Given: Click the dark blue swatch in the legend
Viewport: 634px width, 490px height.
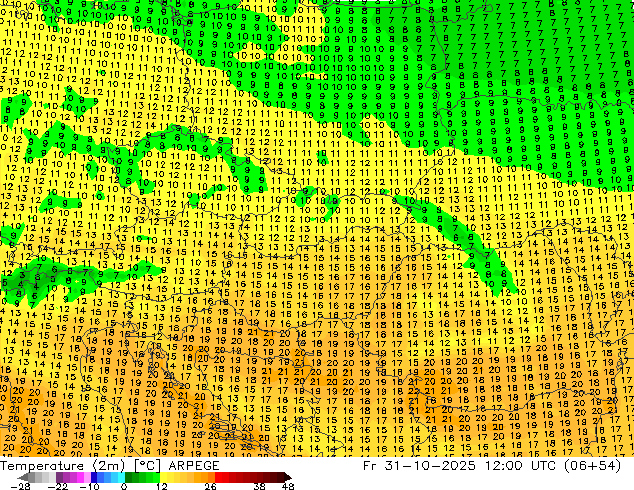Looking at the screenshot, I should point(94,477).
